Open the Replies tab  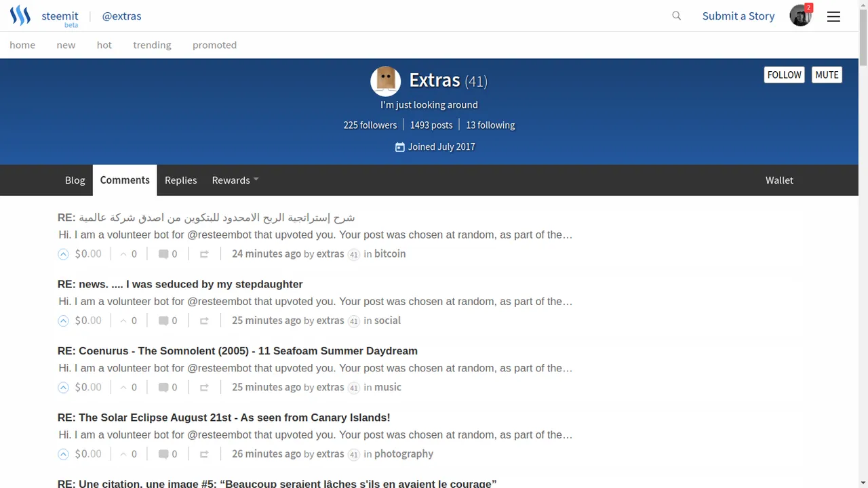(180, 180)
